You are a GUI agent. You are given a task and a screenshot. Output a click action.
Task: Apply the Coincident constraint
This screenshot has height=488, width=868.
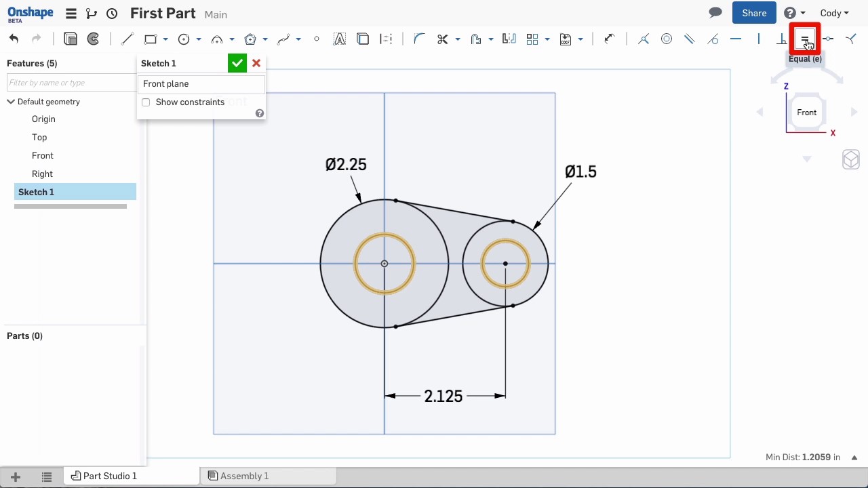pos(644,39)
